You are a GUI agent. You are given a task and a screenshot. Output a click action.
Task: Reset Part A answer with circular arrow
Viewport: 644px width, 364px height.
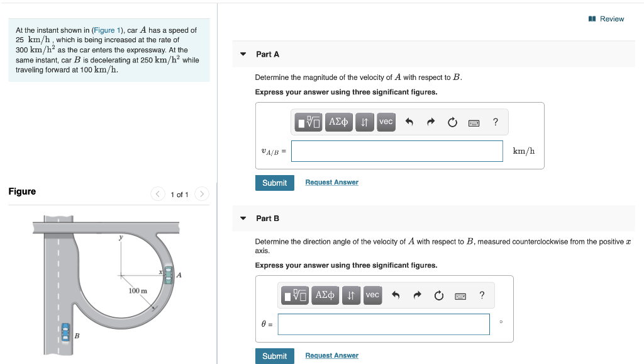coord(452,122)
